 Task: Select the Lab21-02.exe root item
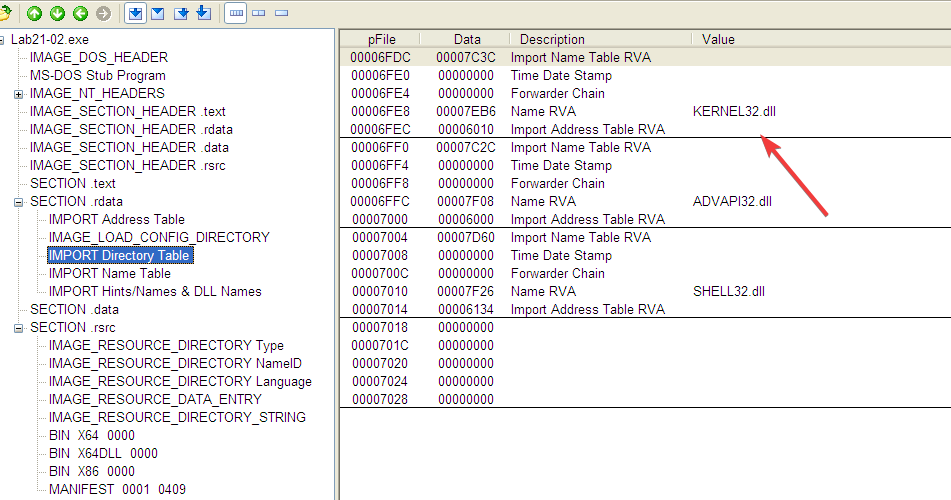click(x=50, y=39)
